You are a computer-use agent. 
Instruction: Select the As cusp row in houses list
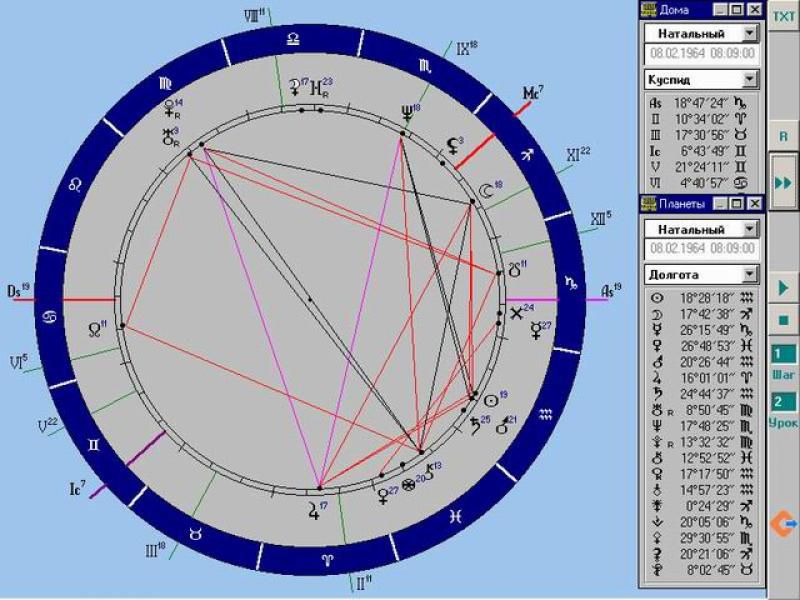(x=702, y=102)
